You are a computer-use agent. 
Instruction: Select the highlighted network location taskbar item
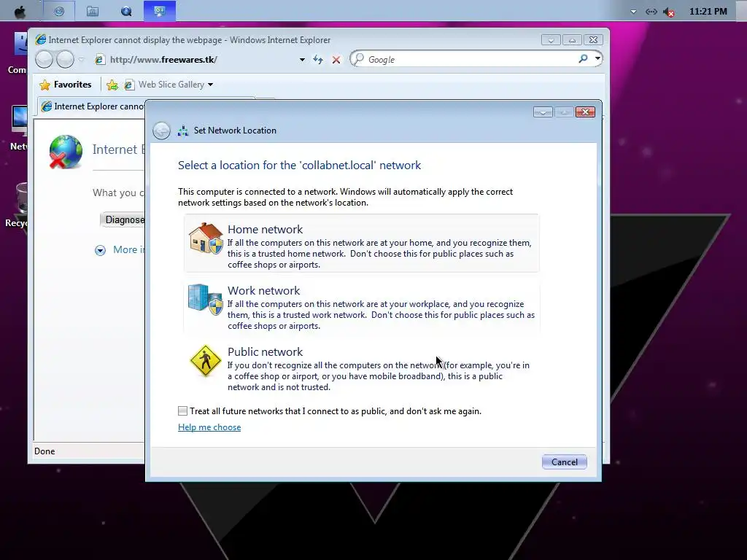click(x=160, y=11)
